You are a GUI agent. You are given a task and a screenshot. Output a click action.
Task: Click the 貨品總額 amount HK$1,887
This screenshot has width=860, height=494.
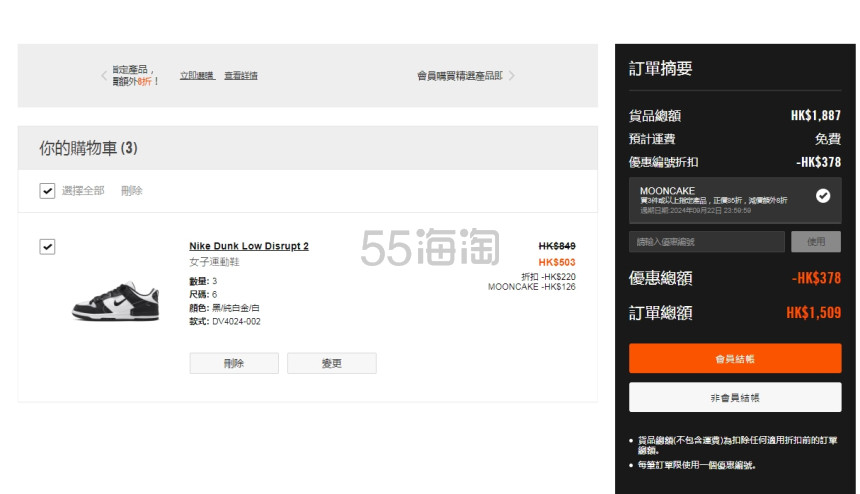tap(816, 116)
